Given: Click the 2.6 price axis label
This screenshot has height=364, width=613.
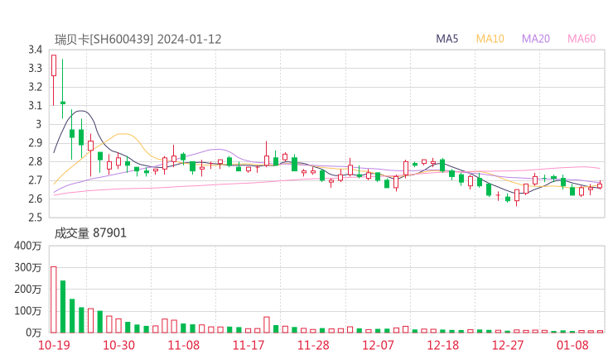Looking at the screenshot, I should click(x=35, y=199).
